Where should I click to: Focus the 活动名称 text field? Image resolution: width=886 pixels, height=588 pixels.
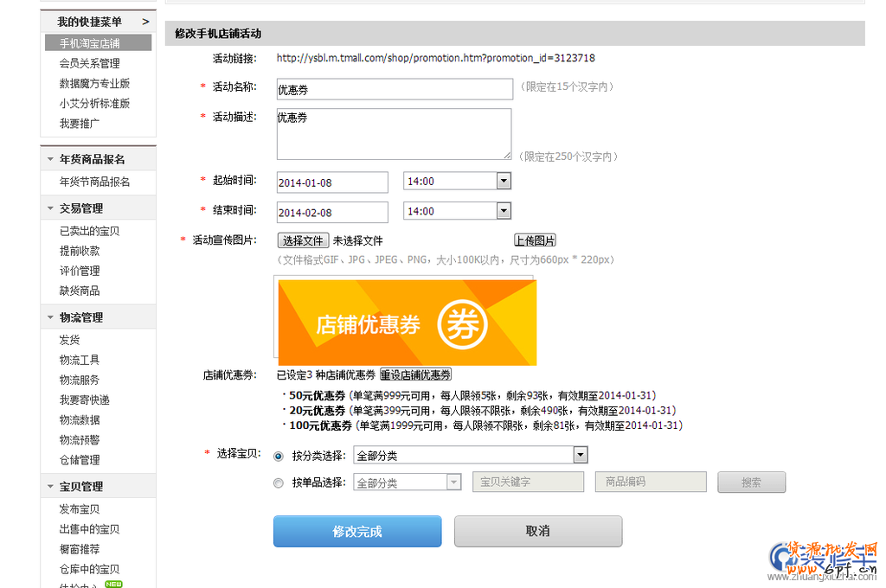(x=395, y=89)
